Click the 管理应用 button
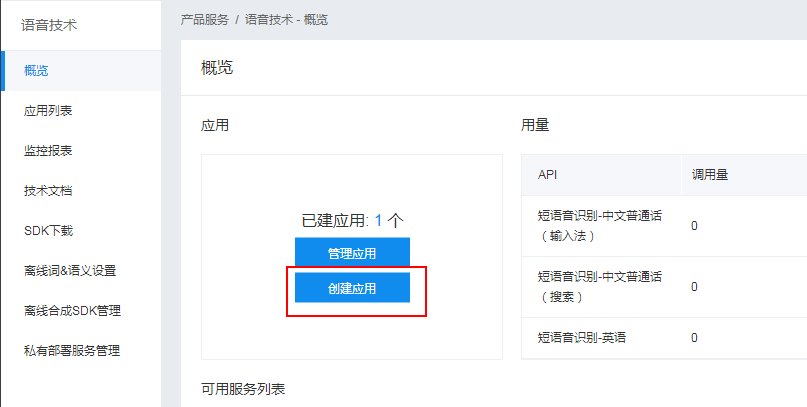The image size is (807, 407). 352,253
